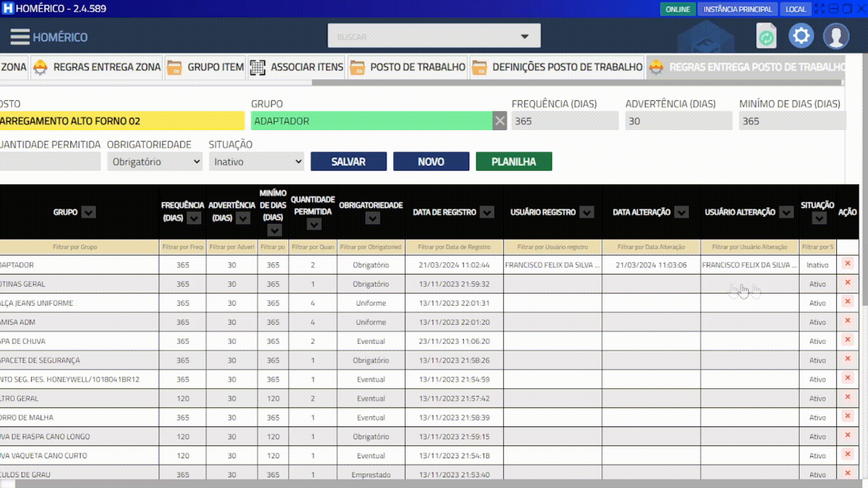Click the green PLANILHA button
The image size is (868, 488).
[514, 162]
